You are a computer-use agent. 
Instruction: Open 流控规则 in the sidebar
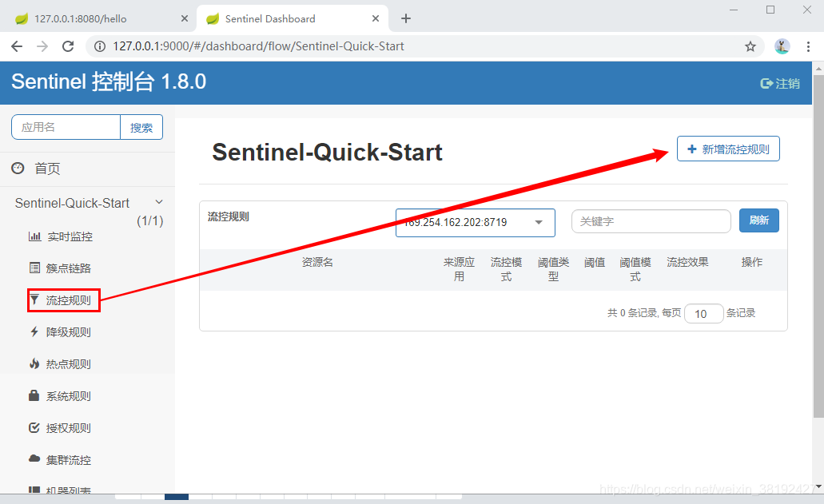(68, 300)
